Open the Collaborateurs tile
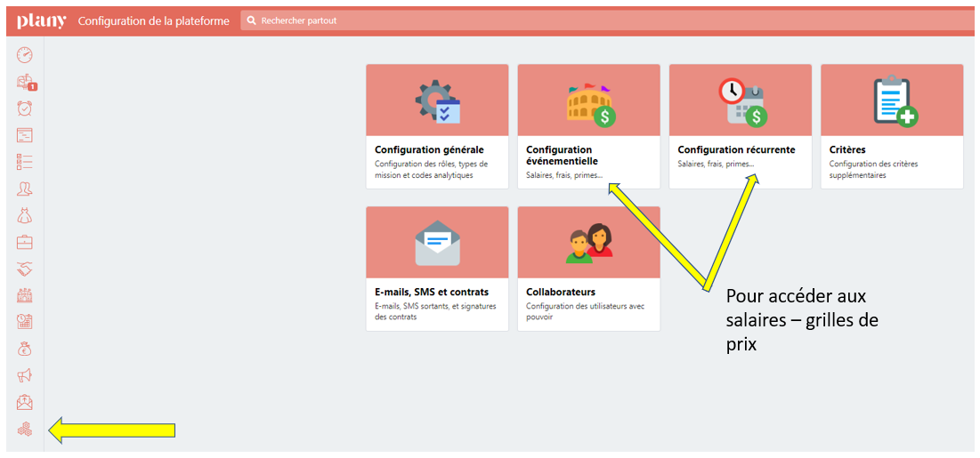This screenshot has width=980, height=458. point(588,269)
